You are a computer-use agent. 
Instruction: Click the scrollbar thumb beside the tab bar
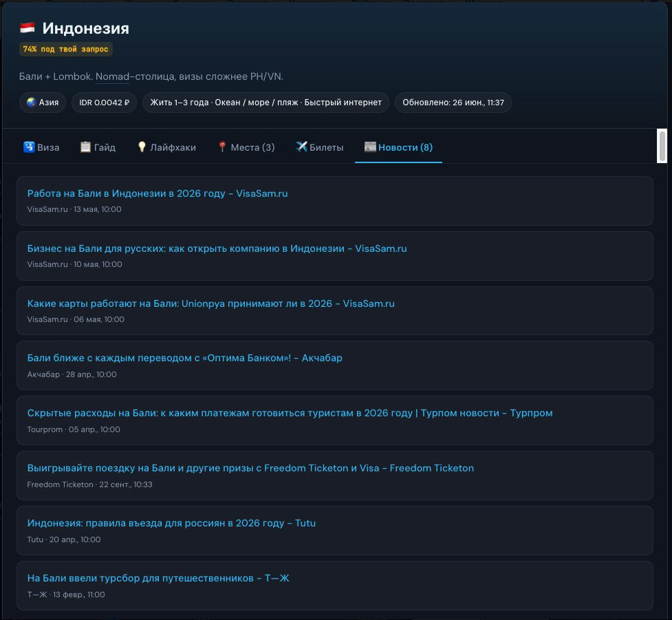[662, 145]
